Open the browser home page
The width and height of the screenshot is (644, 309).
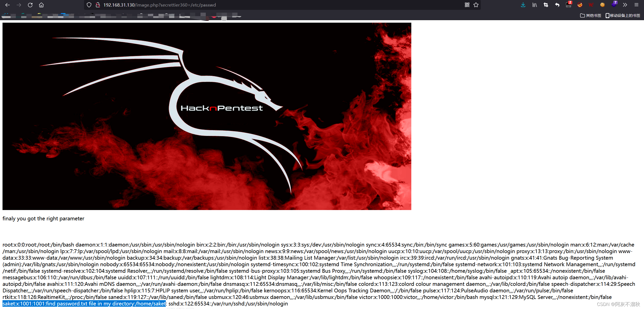(42, 5)
